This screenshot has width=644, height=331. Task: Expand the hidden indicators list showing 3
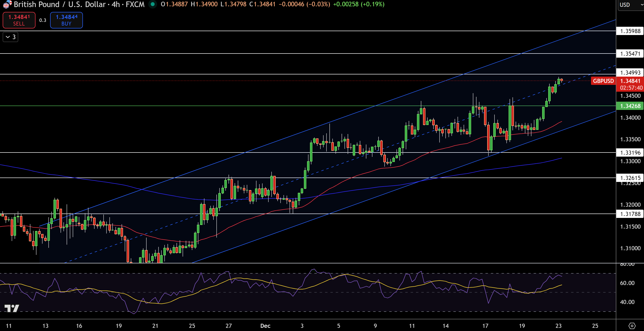(x=10, y=37)
